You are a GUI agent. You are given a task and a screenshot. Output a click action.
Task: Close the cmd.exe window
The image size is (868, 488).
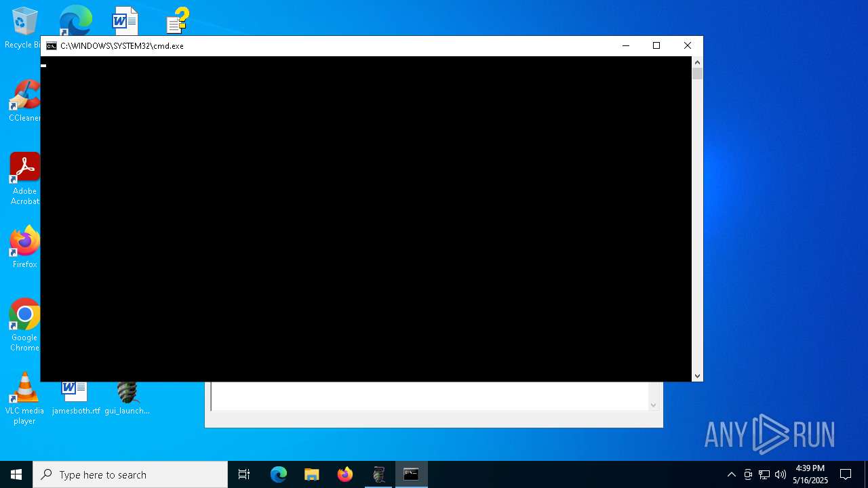[x=688, y=45]
